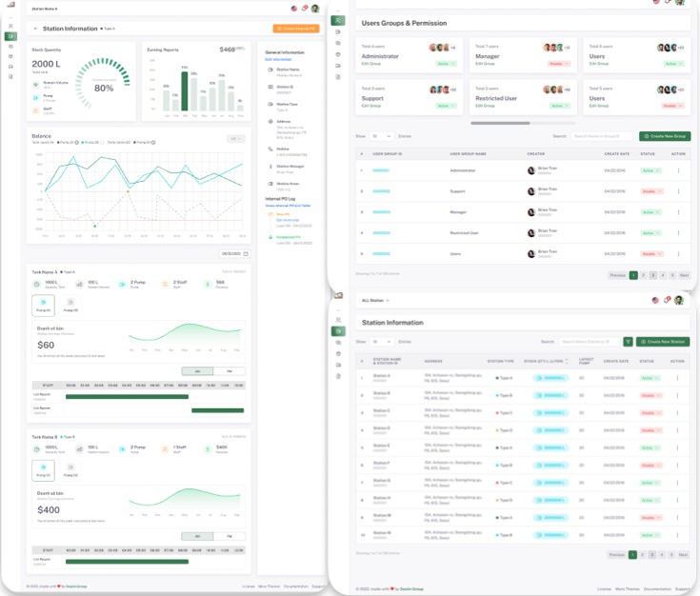Screen dimensions: 700x596
Task: Click the calendar icon in the Balance date field
Action: (x=245, y=253)
